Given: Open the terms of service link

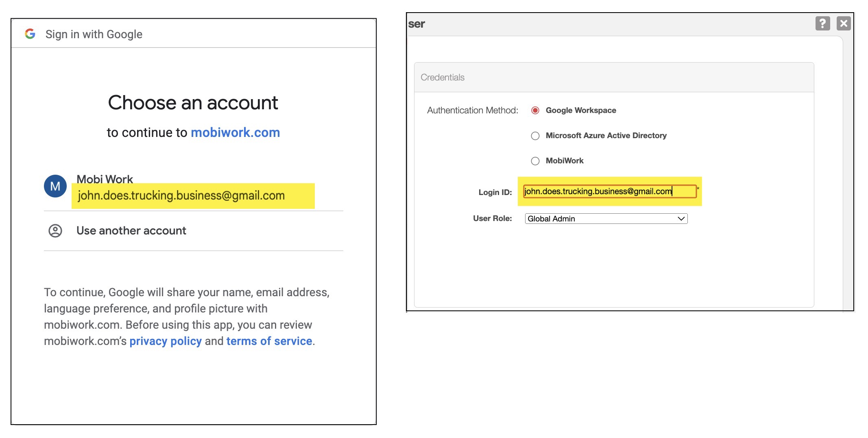Looking at the screenshot, I should point(269,341).
